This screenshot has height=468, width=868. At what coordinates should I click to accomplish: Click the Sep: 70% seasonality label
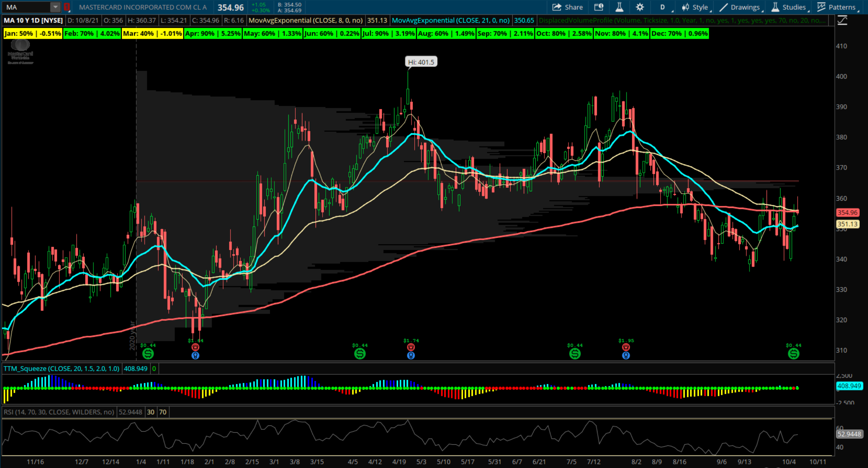coord(505,34)
